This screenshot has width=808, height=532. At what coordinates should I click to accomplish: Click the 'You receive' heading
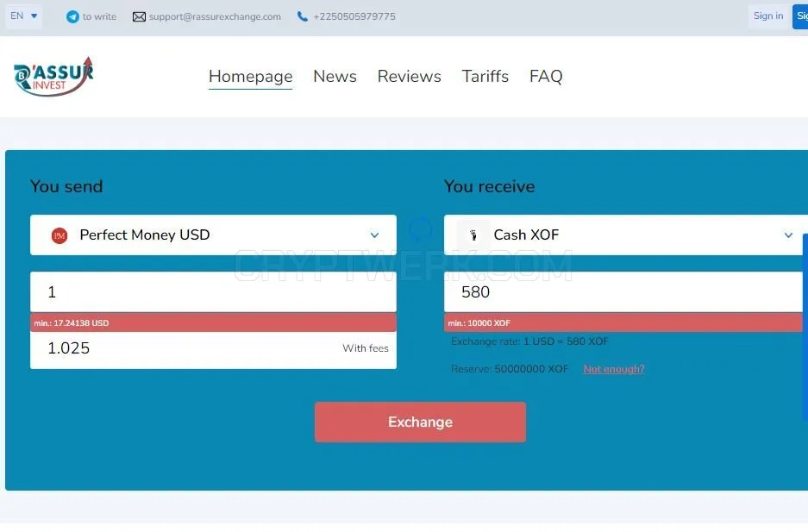[x=490, y=186]
